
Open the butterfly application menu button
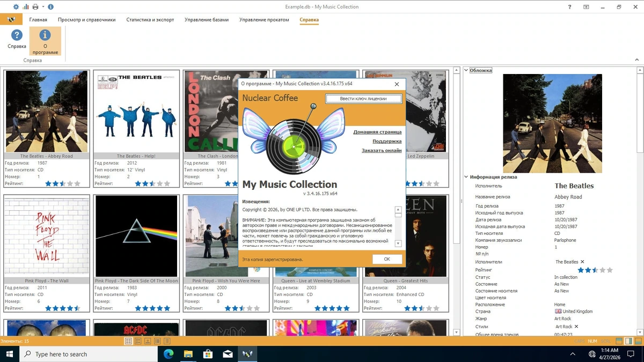pos(11,20)
